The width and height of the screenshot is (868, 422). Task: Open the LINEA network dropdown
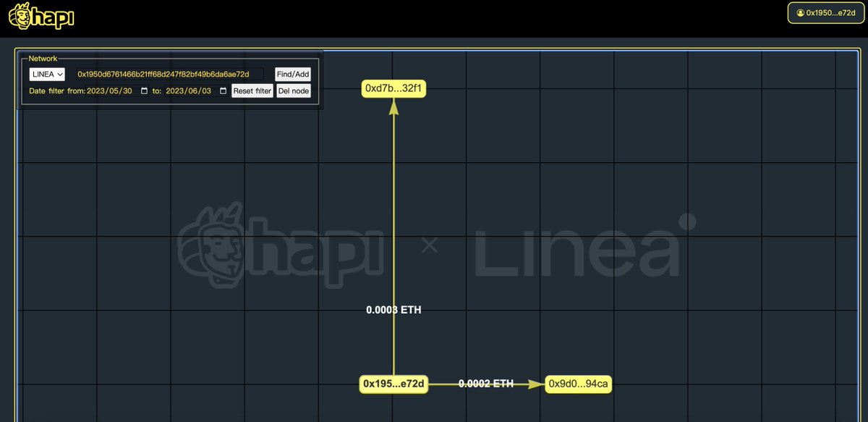47,74
